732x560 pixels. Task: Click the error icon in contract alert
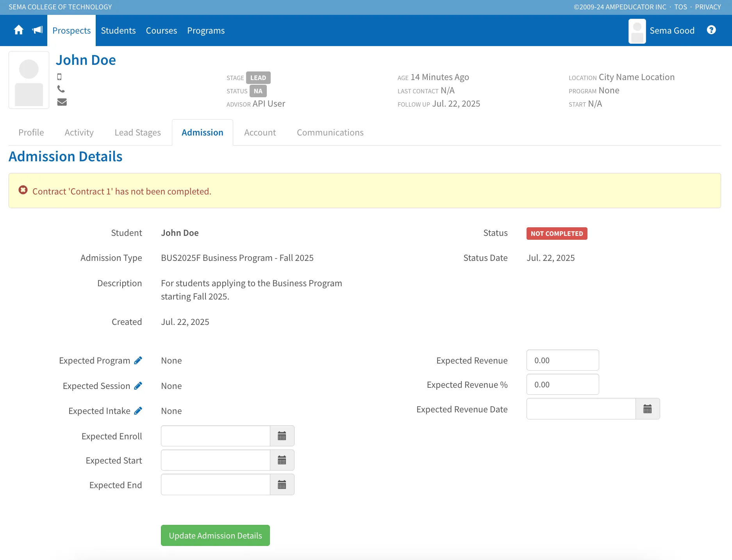(23, 190)
